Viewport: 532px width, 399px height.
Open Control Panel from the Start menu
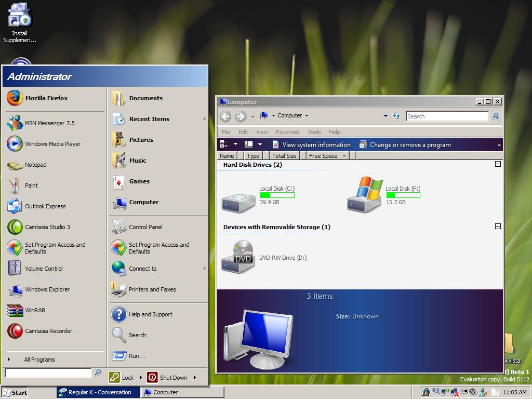[x=145, y=227]
